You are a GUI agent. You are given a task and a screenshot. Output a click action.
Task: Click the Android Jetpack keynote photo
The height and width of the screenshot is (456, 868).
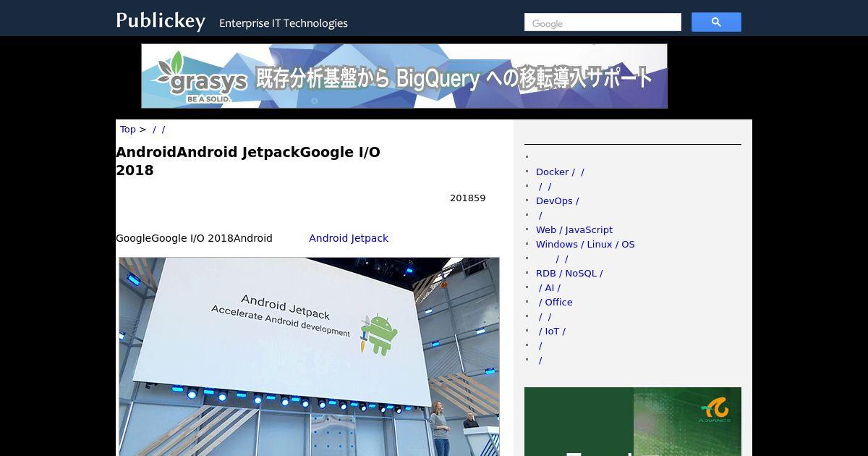coord(309,356)
